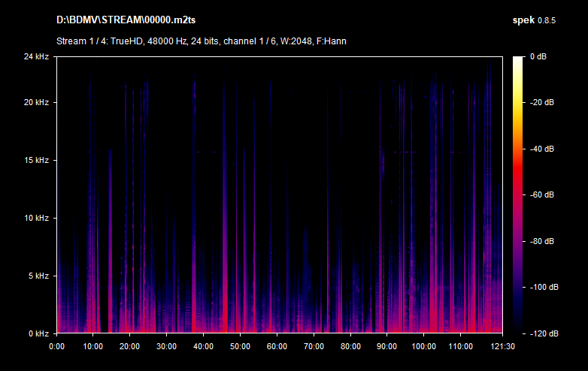This screenshot has height=371, width=588.
Task: Click the 0 dB scale label
Action: 538,57
